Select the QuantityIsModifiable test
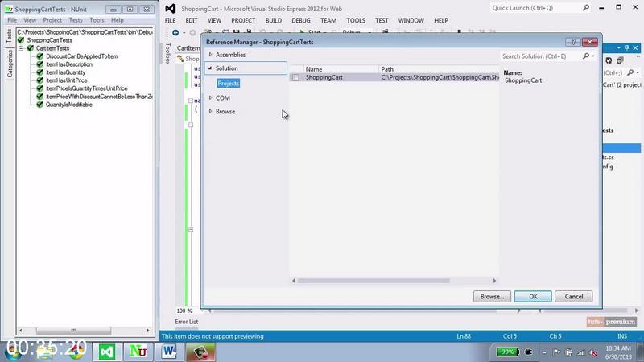The image size is (644, 362). [x=69, y=105]
